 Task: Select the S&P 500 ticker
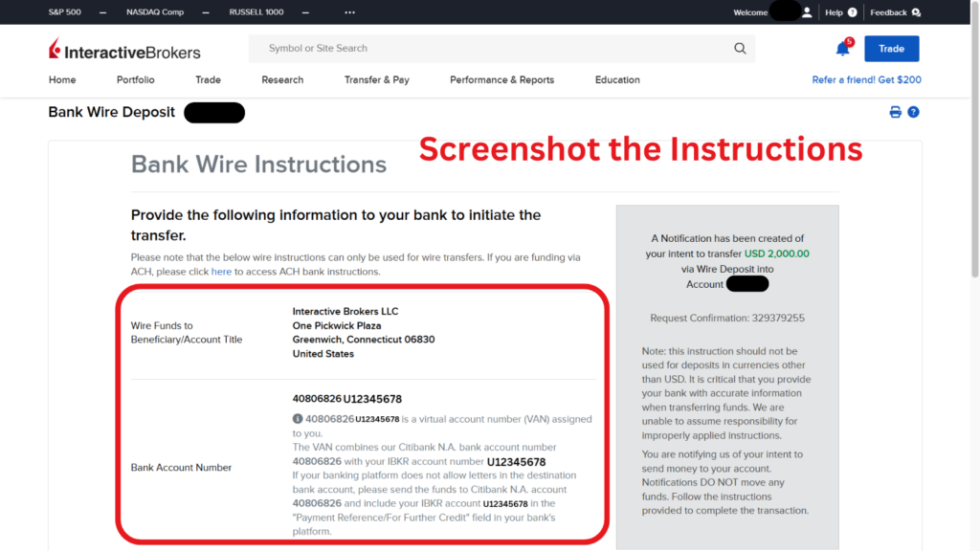64,11
